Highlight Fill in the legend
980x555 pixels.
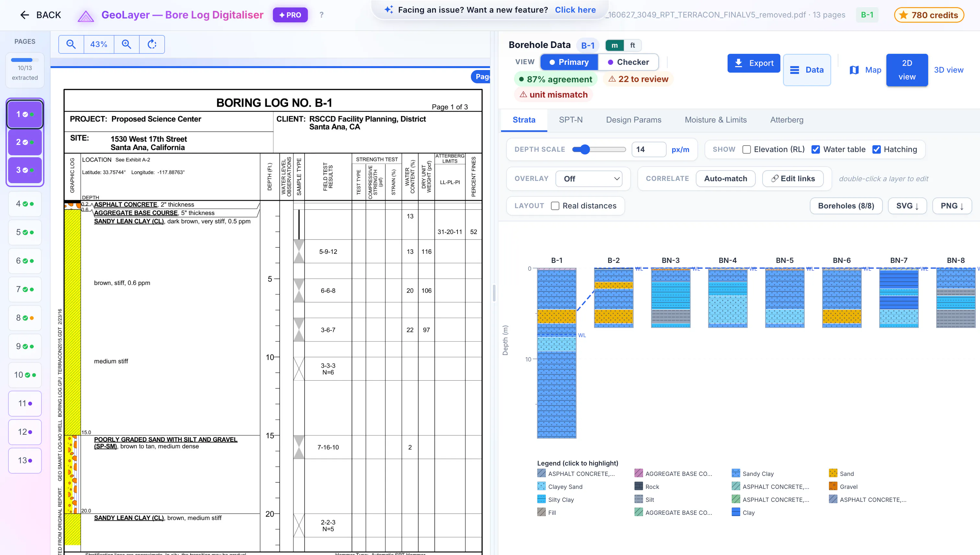(546, 512)
